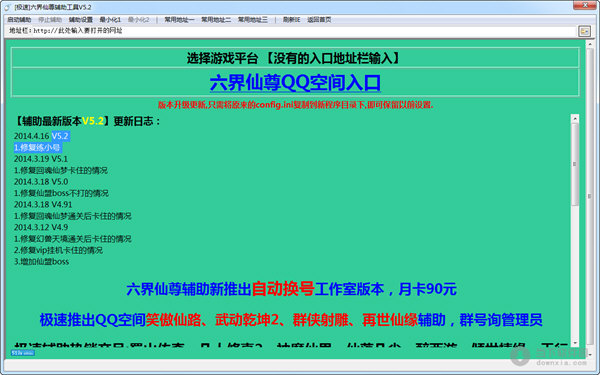Click the line 1.修复幻兽天境通关后卡住的情况
Screen dimensions: 600x375
point(73,239)
